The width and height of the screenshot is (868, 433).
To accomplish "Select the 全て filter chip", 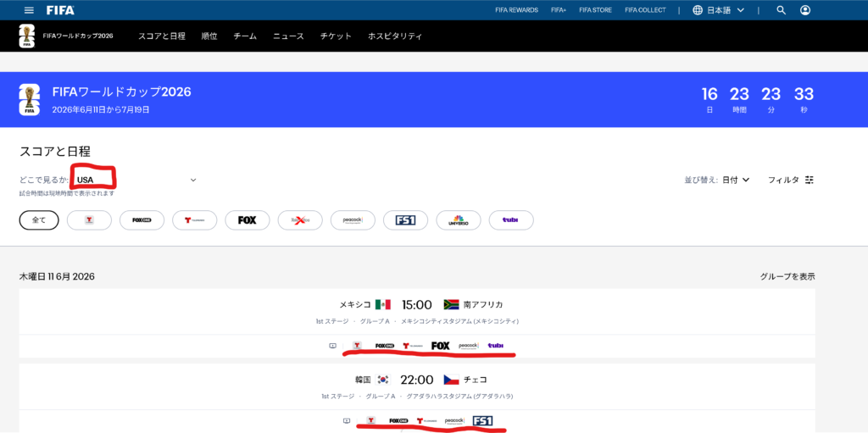I will 39,219.
